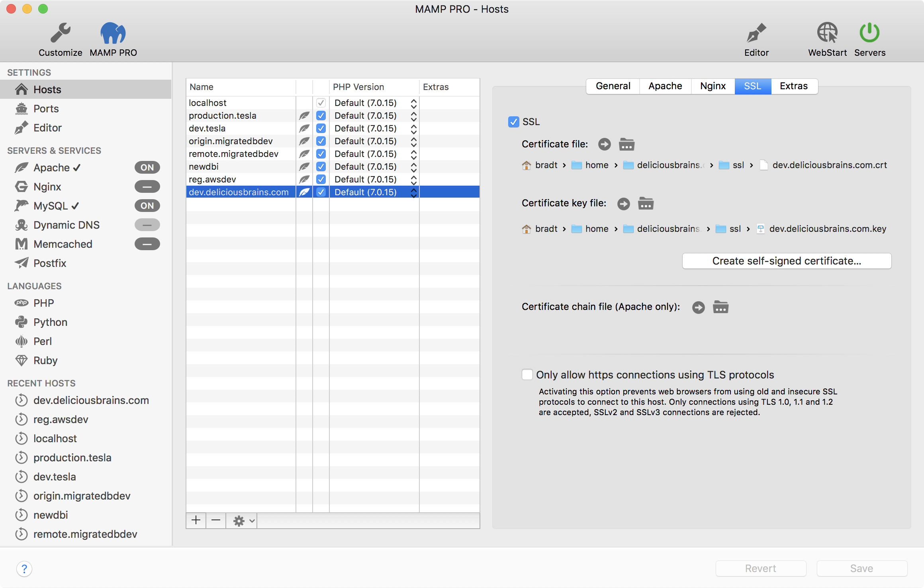Click the Servers power icon
Viewport: 924px width, 588px height.
pos(869,33)
